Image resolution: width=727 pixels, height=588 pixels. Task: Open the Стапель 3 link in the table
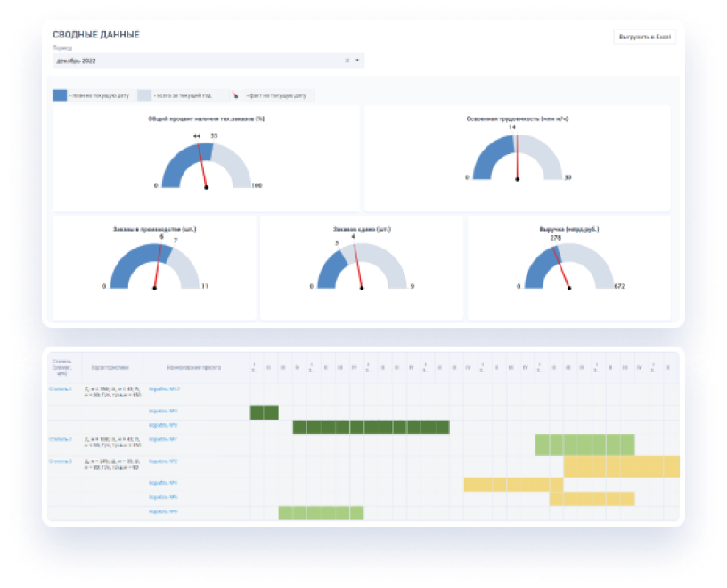point(61,461)
